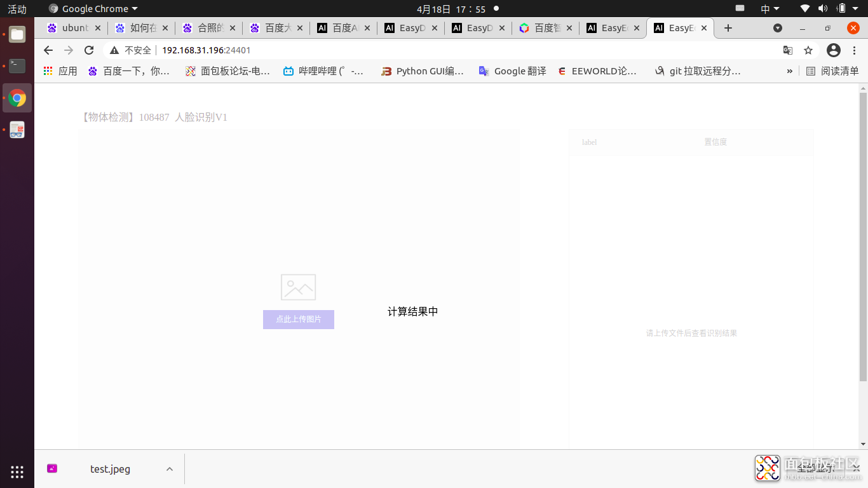The height and width of the screenshot is (488, 868).
Task: Open input method 中 dropdown
Action: click(770, 9)
